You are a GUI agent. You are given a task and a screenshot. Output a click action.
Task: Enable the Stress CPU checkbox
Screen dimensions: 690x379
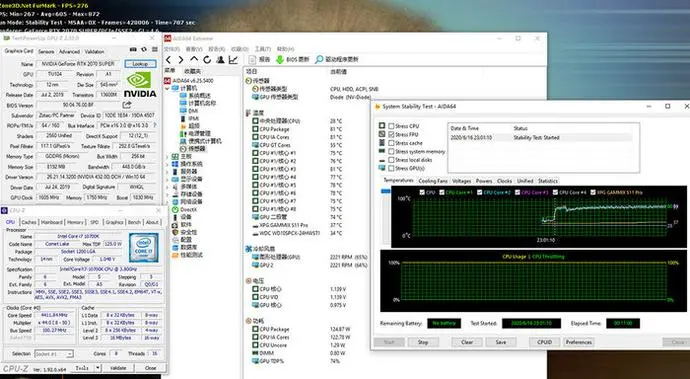391,126
